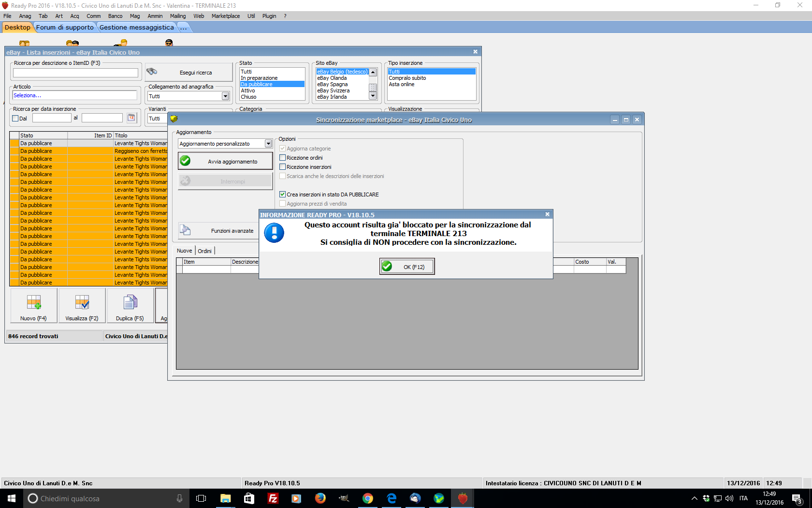Select 'In preparazione' in the Stato list

pyautogui.click(x=272, y=78)
